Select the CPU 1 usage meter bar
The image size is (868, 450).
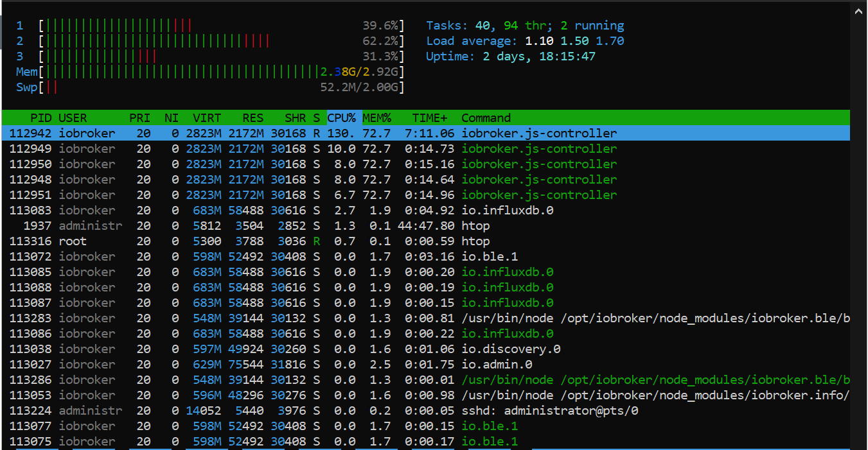point(222,26)
